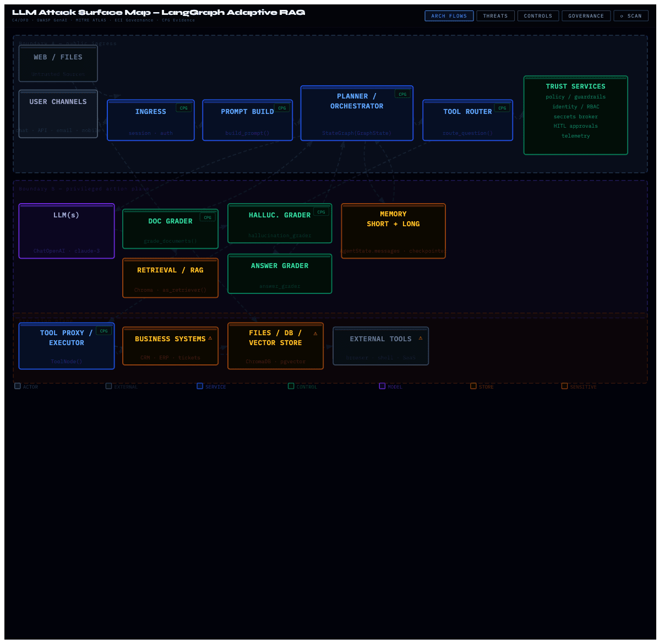Click the CPG badge on PROMPT BUILD
The width and height of the screenshot is (659, 644).
282,108
